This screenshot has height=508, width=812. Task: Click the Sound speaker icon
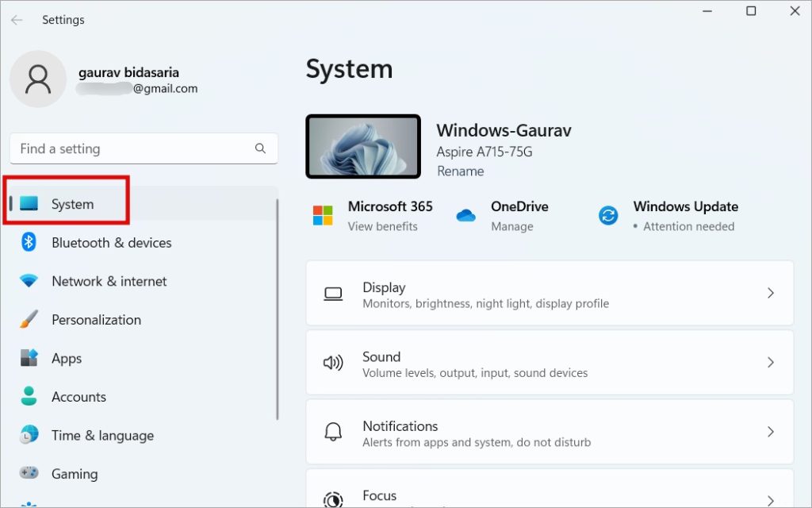coord(334,362)
